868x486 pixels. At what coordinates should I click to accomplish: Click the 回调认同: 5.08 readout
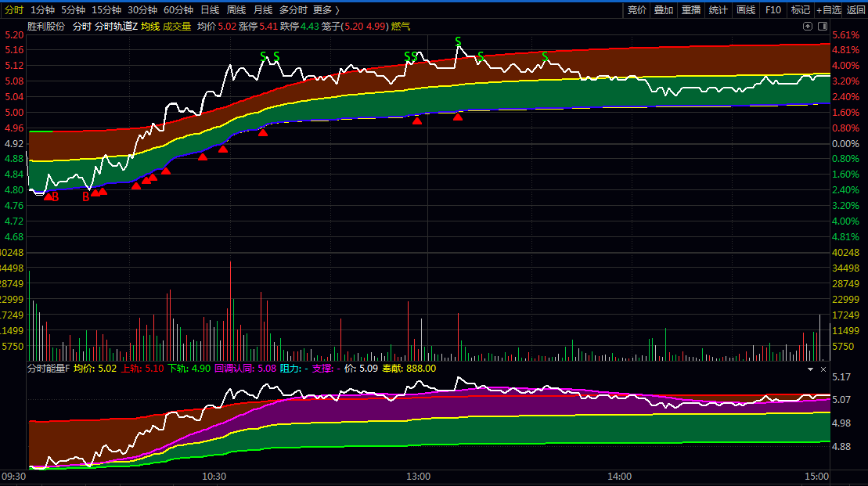click(245, 369)
